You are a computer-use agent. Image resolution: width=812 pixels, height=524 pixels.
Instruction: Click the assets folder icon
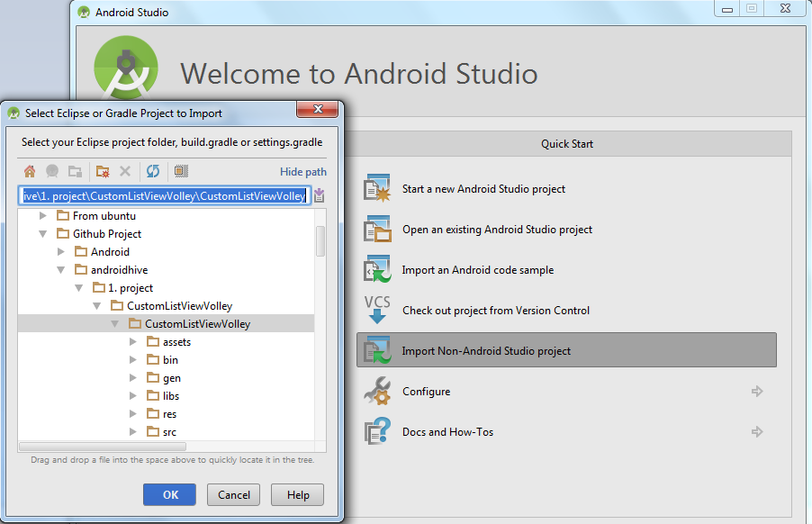tap(153, 342)
